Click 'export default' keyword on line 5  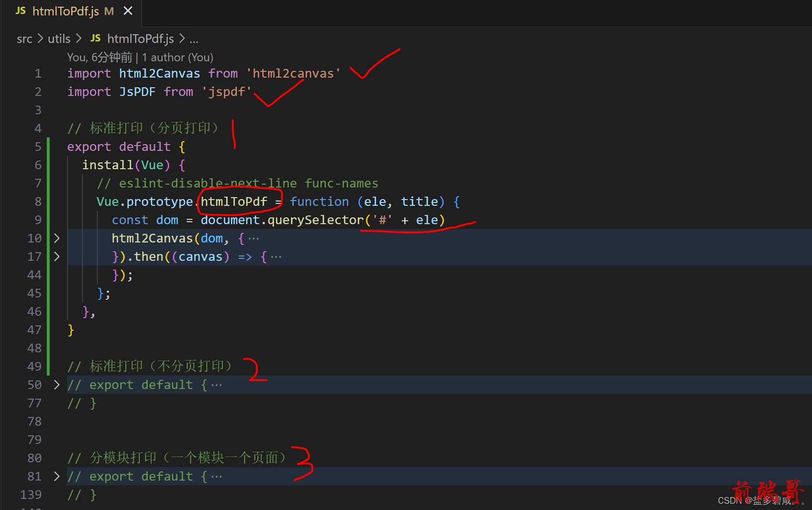[119, 147]
